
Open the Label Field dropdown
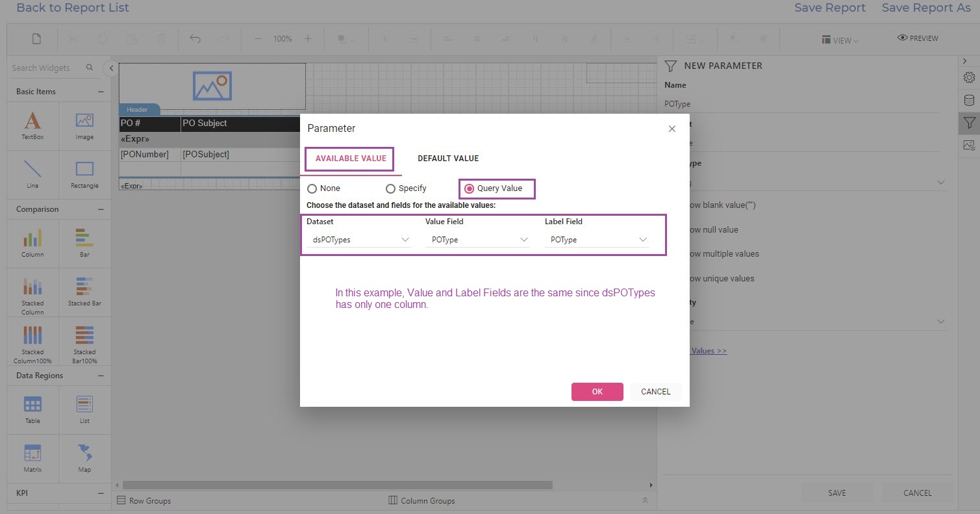(x=597, y=240)
